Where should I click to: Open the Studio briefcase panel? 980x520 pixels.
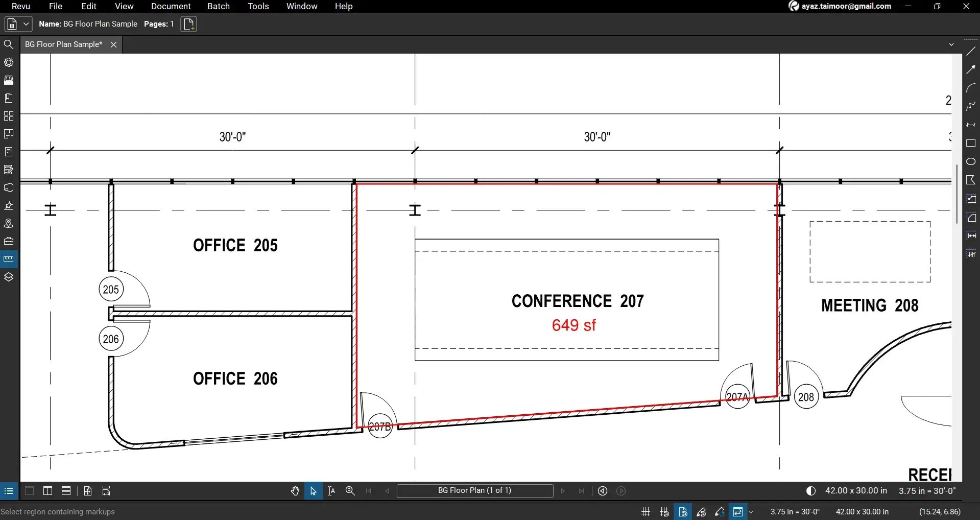pos(9,241)
